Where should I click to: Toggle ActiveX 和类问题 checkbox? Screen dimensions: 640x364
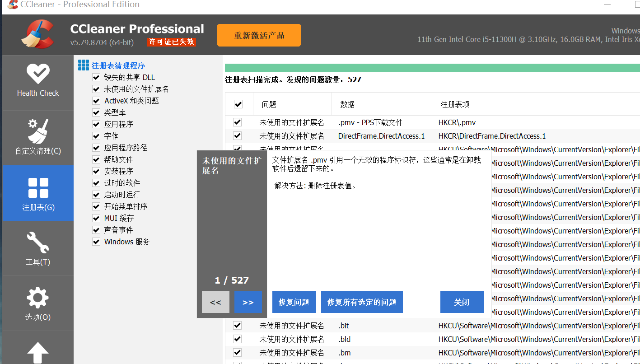[96, 101]
